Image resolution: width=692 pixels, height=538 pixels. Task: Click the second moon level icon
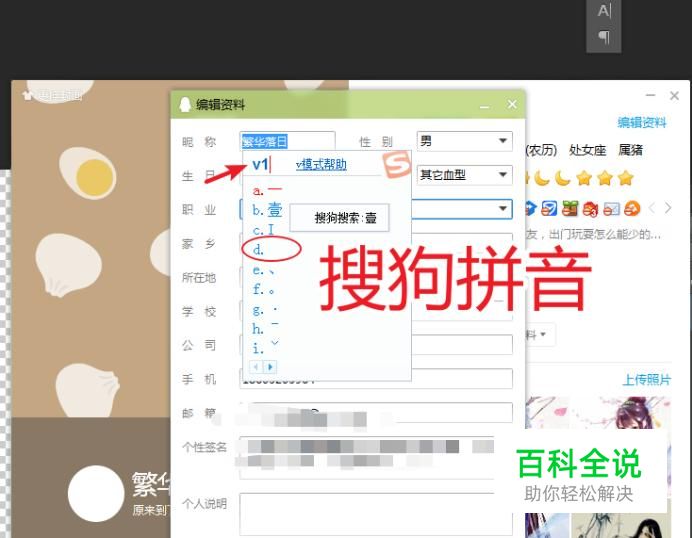coord(562,178)
